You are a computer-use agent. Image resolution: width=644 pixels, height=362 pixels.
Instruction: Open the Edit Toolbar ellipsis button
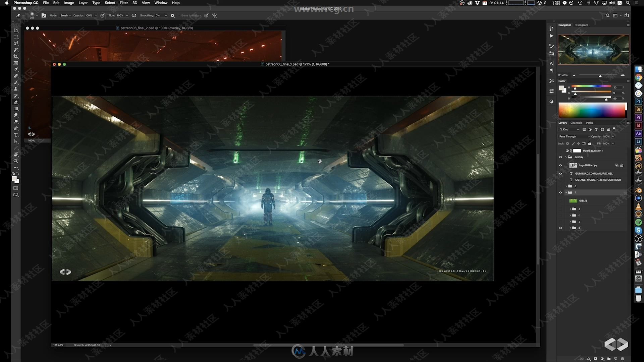tap(16, 168)
